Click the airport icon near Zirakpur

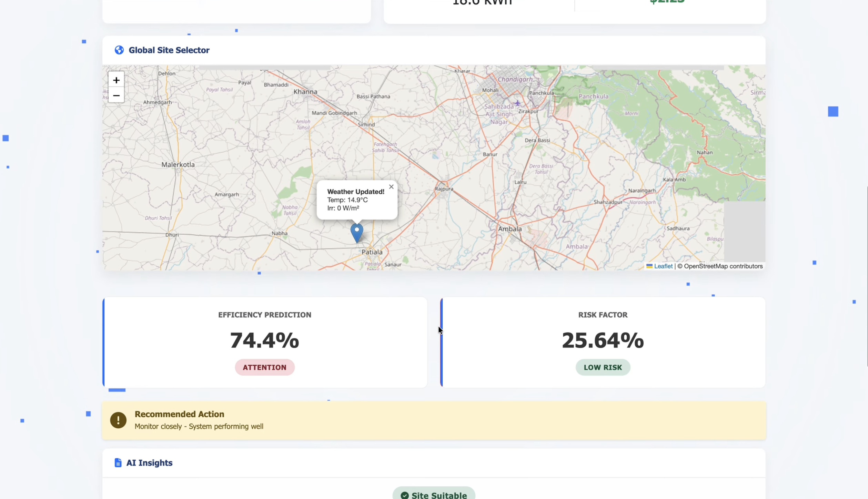click(517, 103)
